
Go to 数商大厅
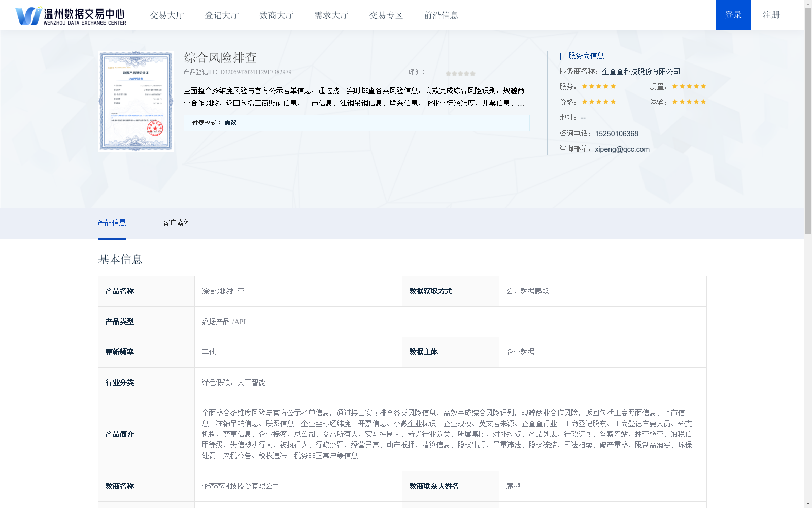[x=277, y=15]
